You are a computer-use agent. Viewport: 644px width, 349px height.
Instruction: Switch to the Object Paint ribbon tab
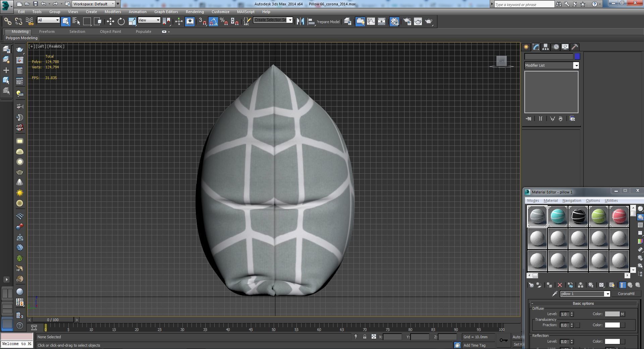click(110, 32)
